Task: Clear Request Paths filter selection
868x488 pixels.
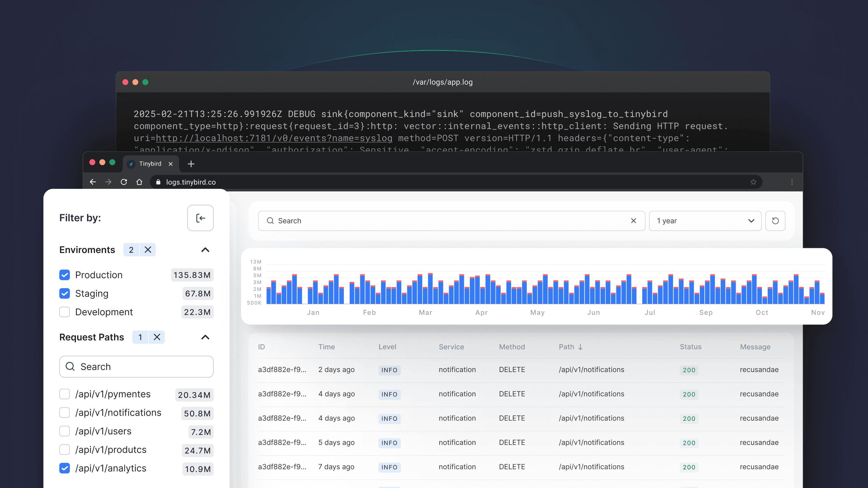Action: [x=157, y=337]
